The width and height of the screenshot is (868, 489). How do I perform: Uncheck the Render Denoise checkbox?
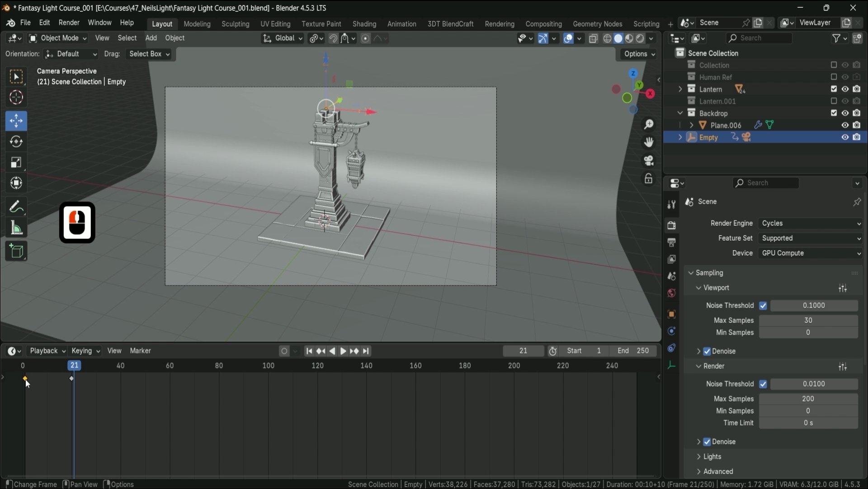point(707,442)
